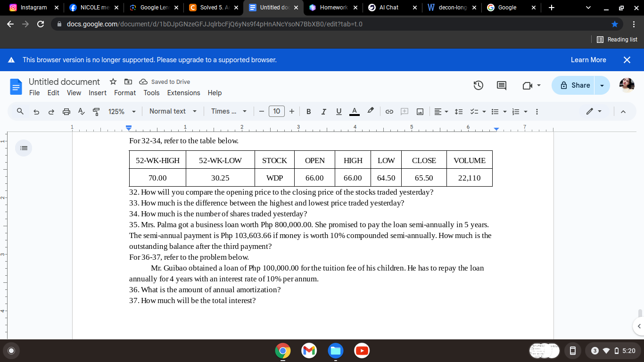Dismiss the unsupported browser banner

(x=627, y=60)
